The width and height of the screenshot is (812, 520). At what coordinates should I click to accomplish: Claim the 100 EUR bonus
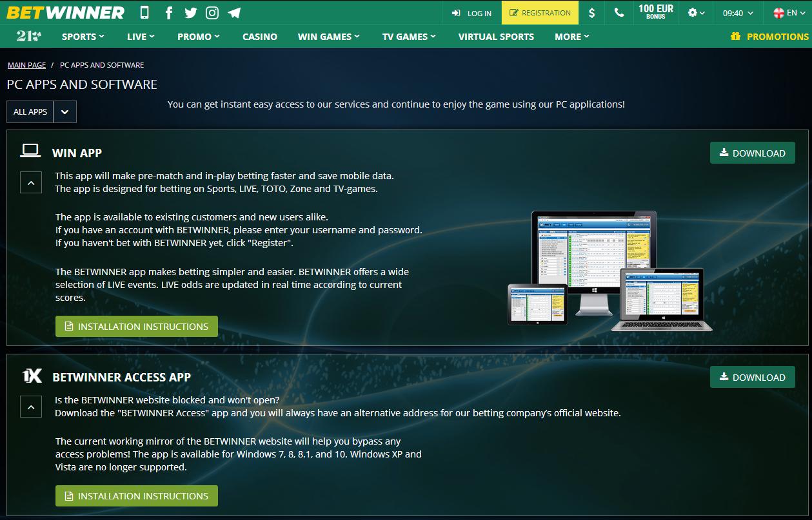656,12
